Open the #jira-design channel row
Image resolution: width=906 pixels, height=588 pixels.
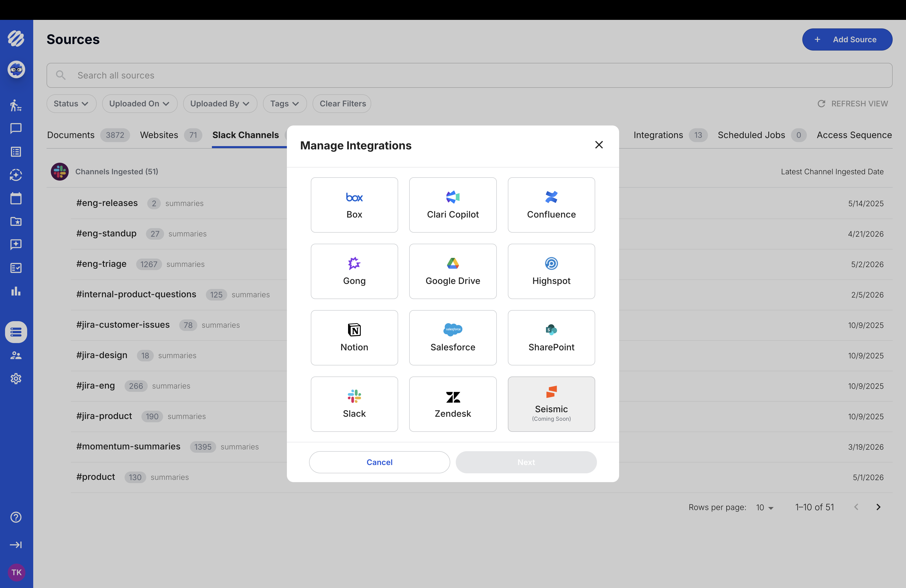pyautogui.click(x=481, y=355)
